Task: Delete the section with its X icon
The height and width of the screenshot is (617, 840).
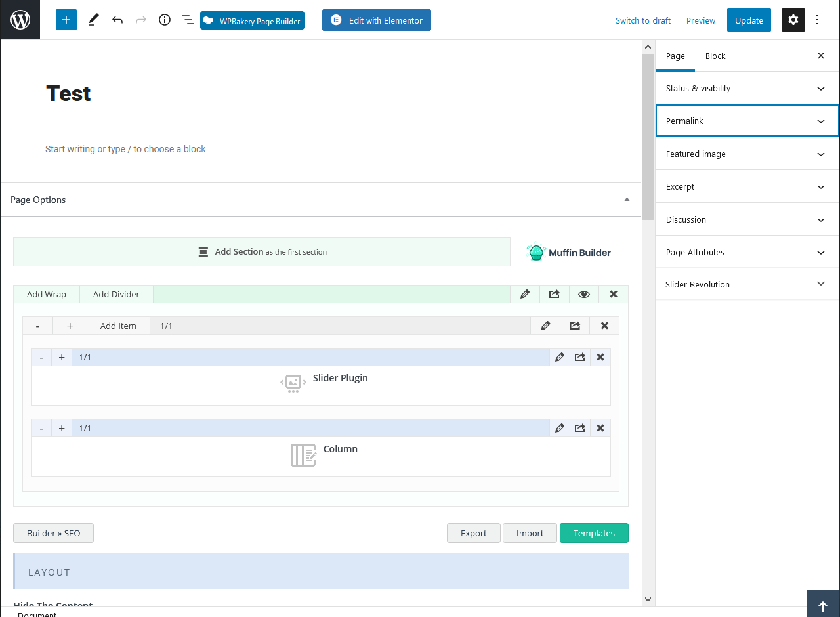Action: point(614,294)
